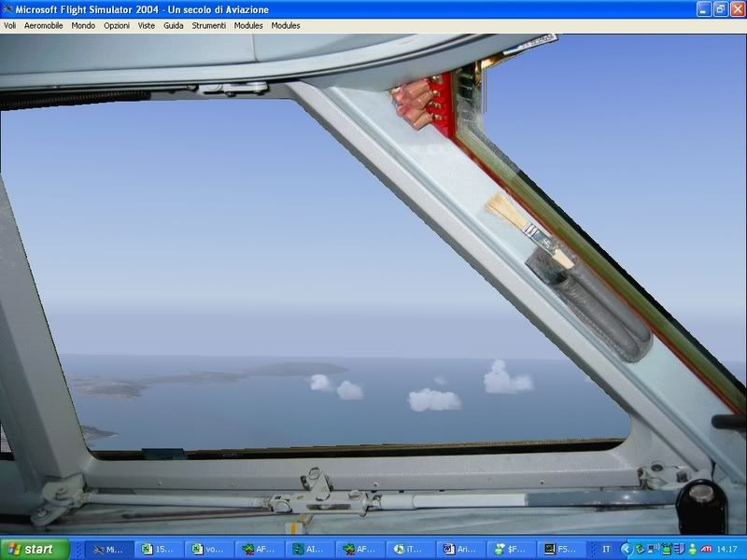
Task: Click the Windows start button
Action: coord(35,549)
